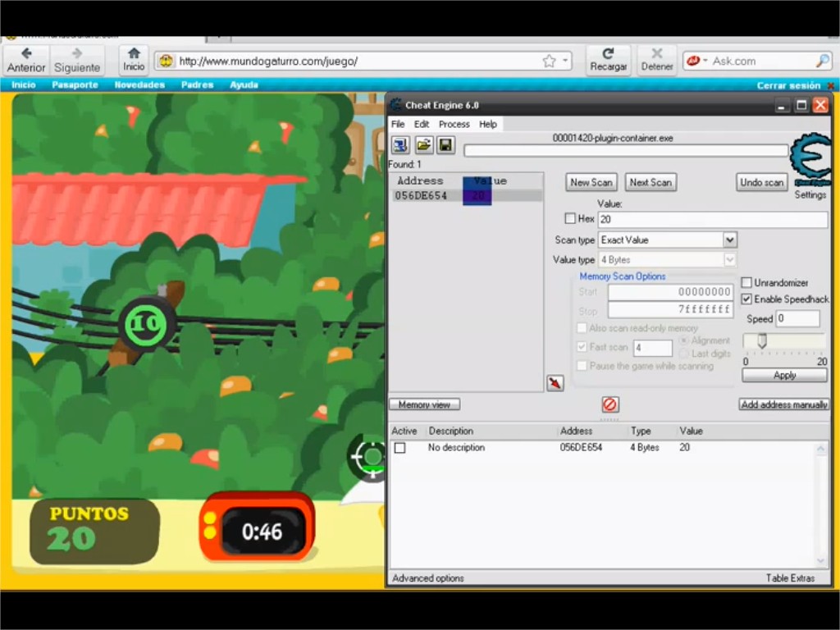Select found address row 056DE654
Screen dimensions: 840x630
click(x=466, y=195)
